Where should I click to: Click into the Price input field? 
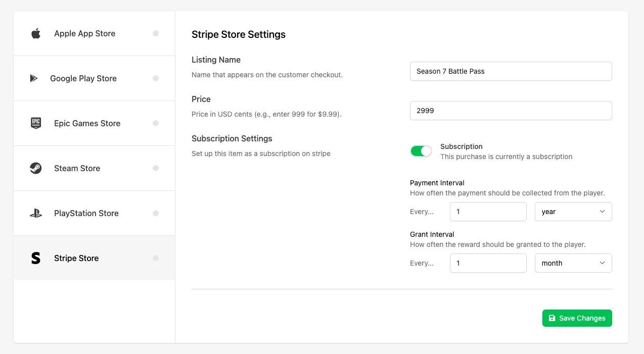coord(511,111)
